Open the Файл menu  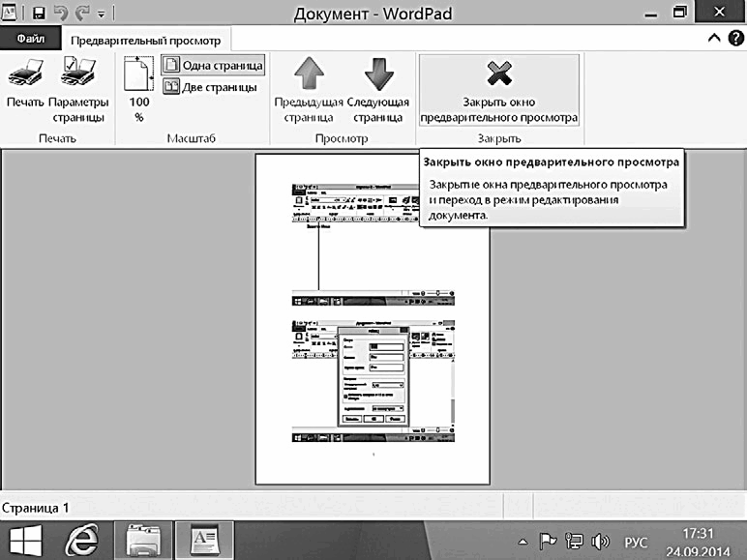31,38
